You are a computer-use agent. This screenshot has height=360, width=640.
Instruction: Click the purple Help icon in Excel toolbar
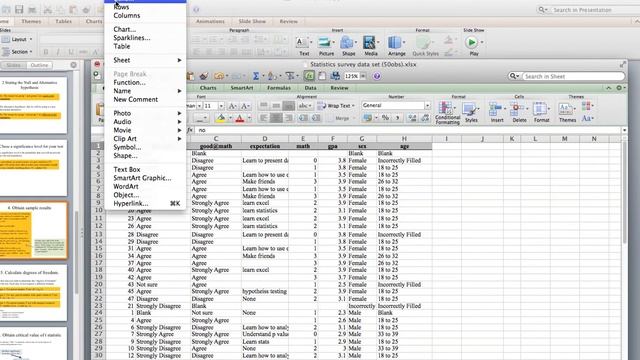coord(377,76)
